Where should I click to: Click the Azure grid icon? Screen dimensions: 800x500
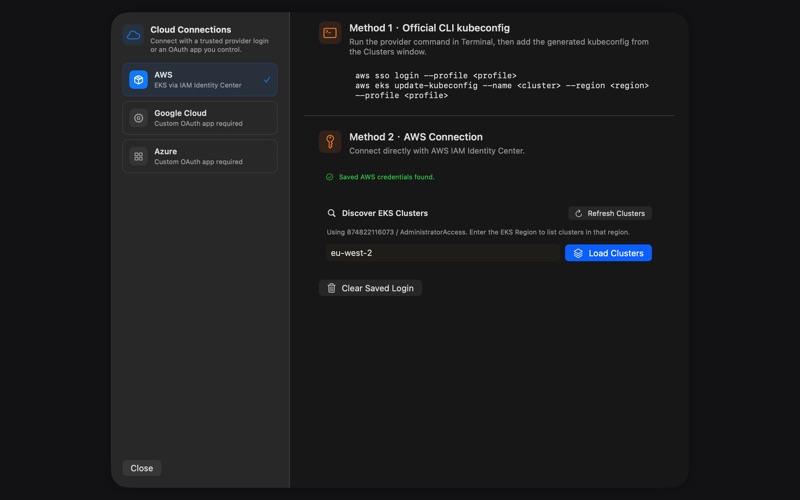pyautogui.click(x=138, y=156)
